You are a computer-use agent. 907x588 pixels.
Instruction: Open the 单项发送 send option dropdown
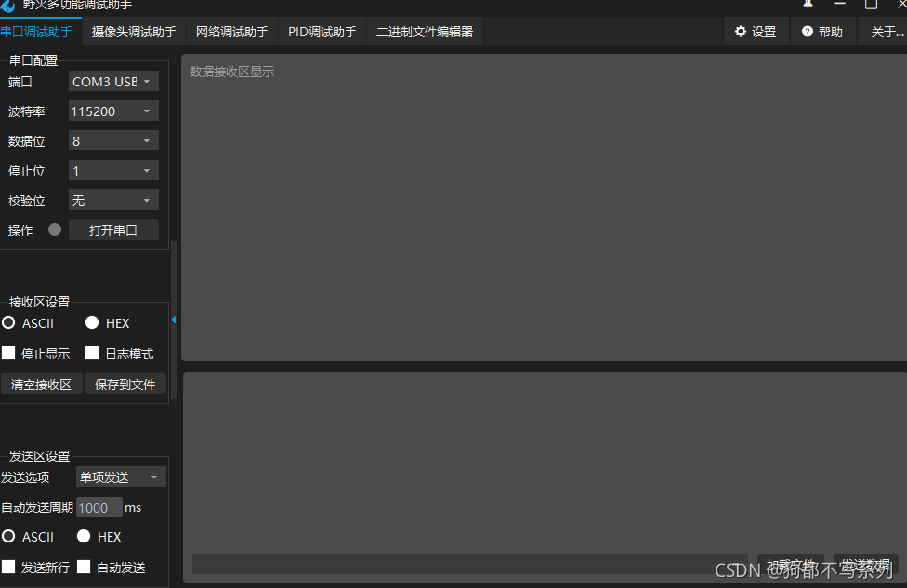(120, 477)
